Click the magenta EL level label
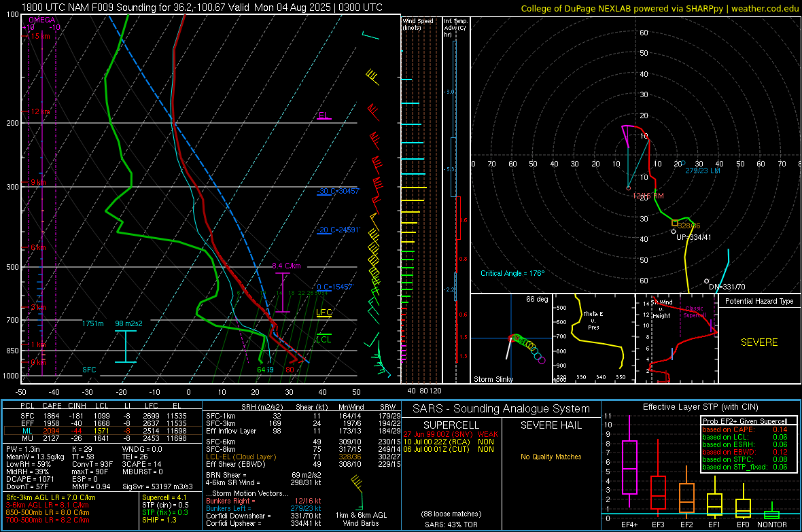The width and height of the screenshot is (802, 532). 324,115
